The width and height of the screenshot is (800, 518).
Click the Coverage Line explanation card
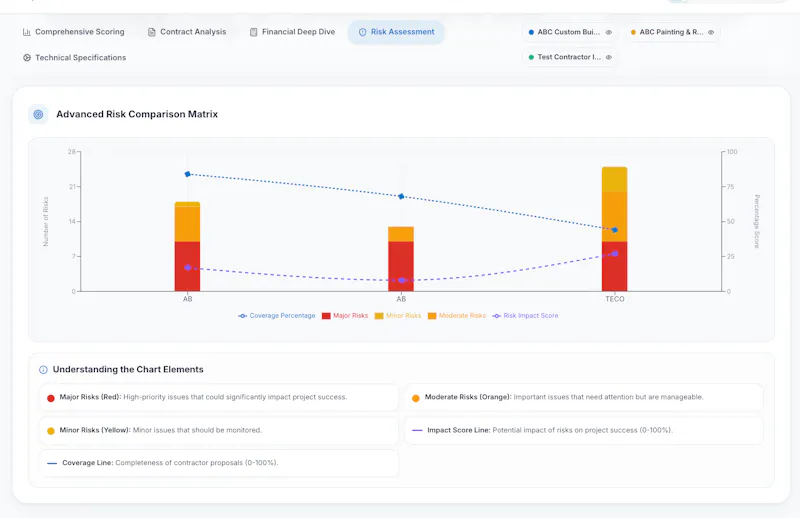click(x=219, y=463)
